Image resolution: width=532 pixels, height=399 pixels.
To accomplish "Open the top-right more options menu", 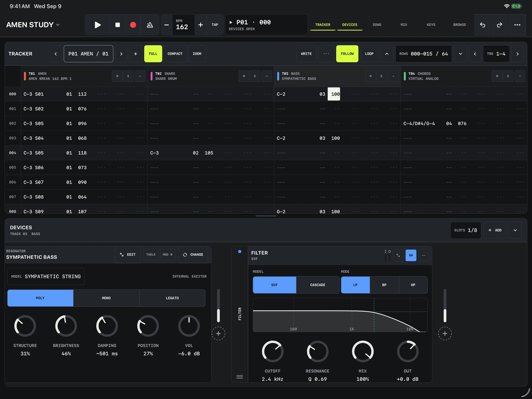I will point(517,25).
